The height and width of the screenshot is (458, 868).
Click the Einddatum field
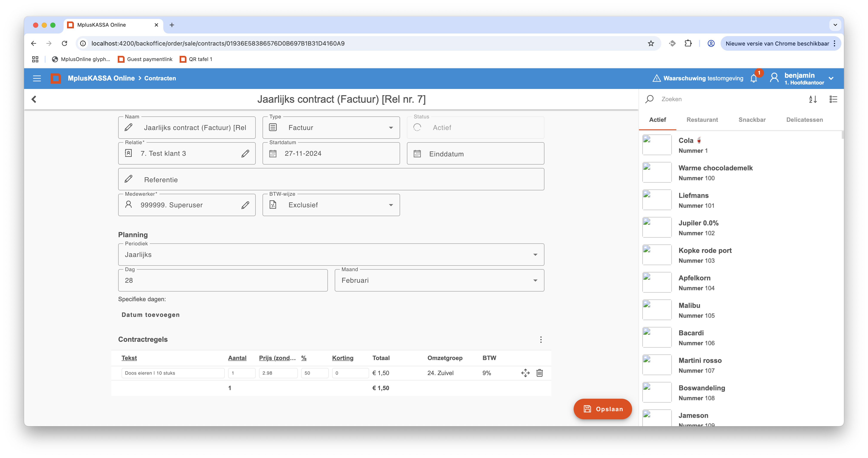[475, 154]
